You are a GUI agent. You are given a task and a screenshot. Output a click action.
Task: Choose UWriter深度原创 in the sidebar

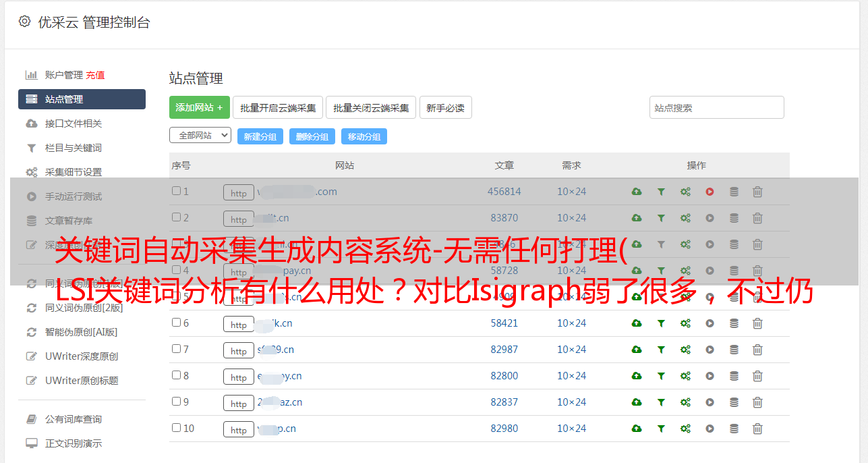pyautogui.click(x=82, y=356)
